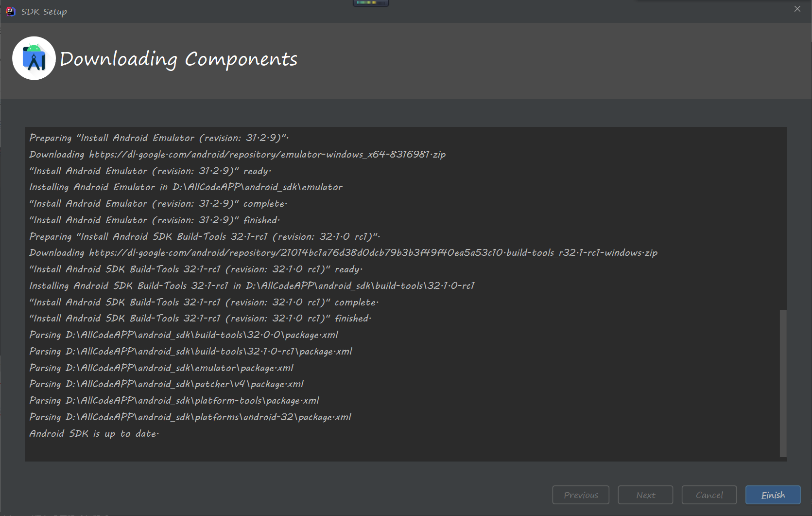Image resolution: width=812 pixels, height=516 pixels.
Task: Click the Build-Tools 32.1-rc1 'complete.' line
Action: [204, 302]
